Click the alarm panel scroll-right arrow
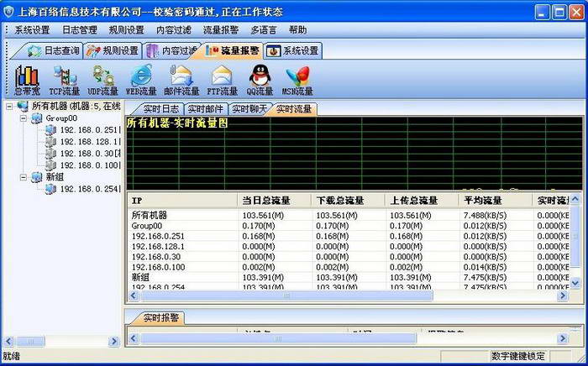The image size is (588, 366). click(x=563, y=338)
